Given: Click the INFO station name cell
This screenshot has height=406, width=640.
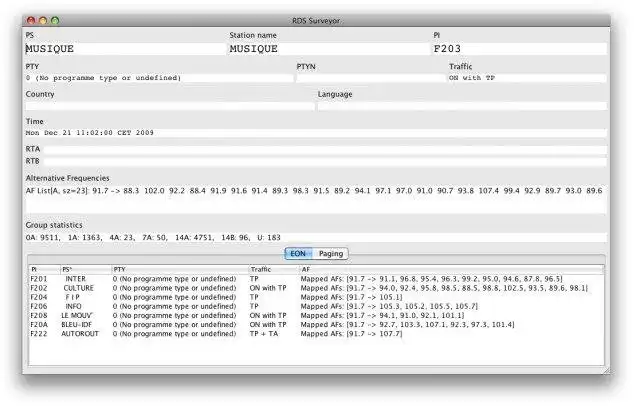Looking at the screenshot, I should pos(73,306).
